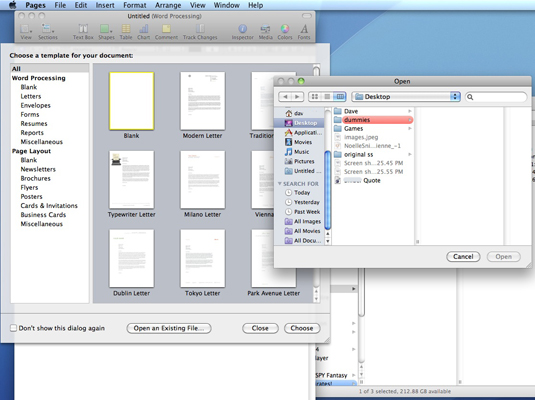The width and height of the screenshot is (535, 400).
Task: Select Newsletters under Page Layout
Action: pos(38,169)
